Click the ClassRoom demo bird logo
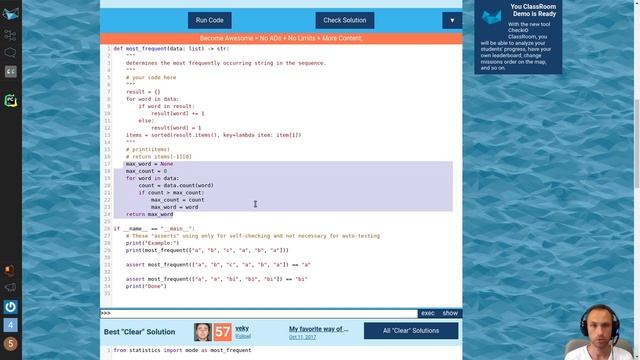The height and width of the screenshot is (360, 640). (491, 17)
